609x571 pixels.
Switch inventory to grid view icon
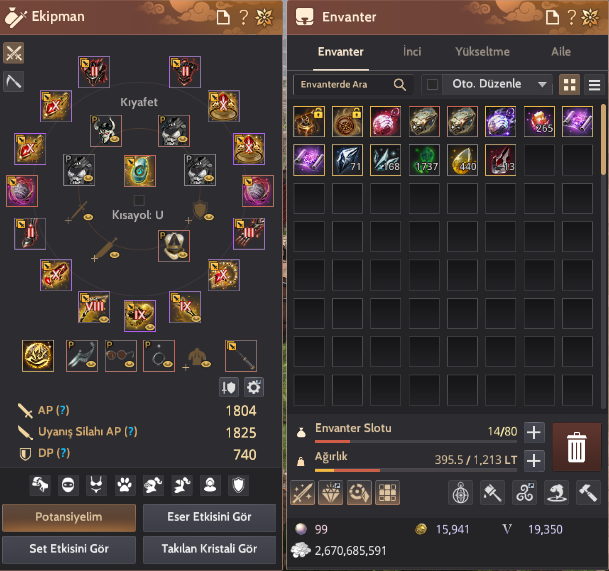tap(569, 85)
